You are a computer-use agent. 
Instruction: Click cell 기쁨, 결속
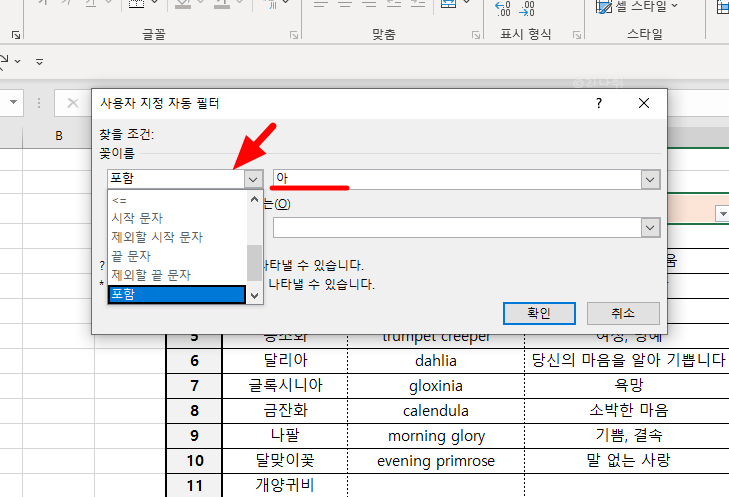coord(629,436)
